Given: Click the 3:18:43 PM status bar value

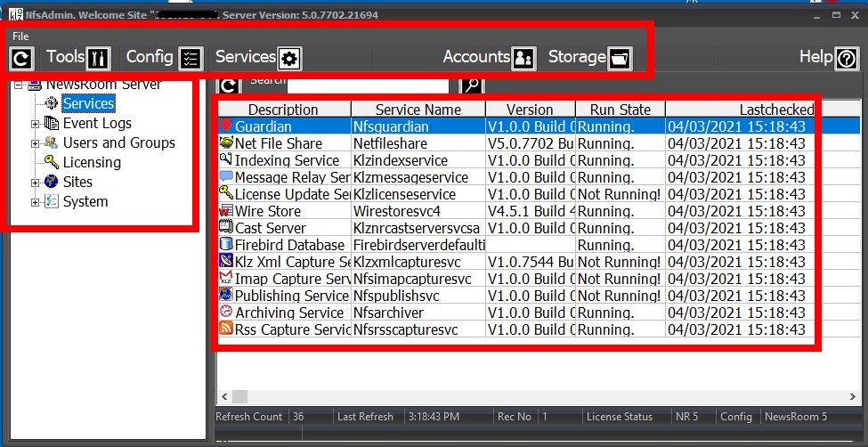Looking at the screenshot, I should (x=434, y=417).
